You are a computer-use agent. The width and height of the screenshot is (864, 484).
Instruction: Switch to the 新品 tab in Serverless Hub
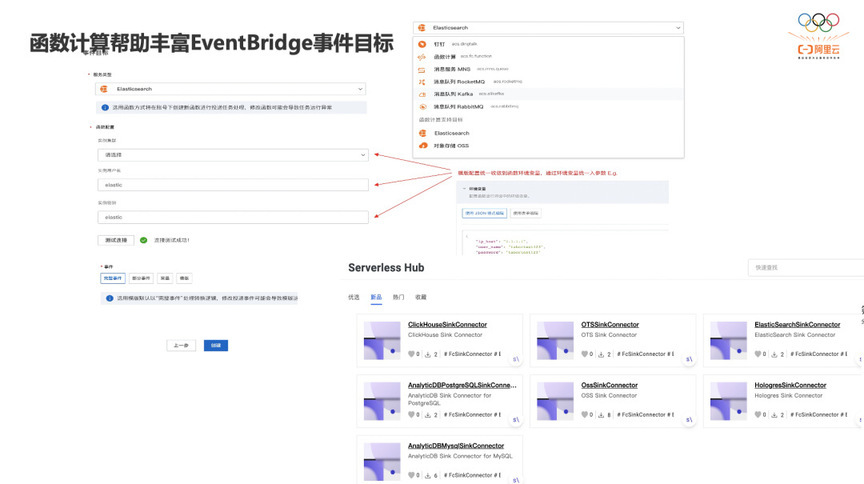(x=376, y=297)
